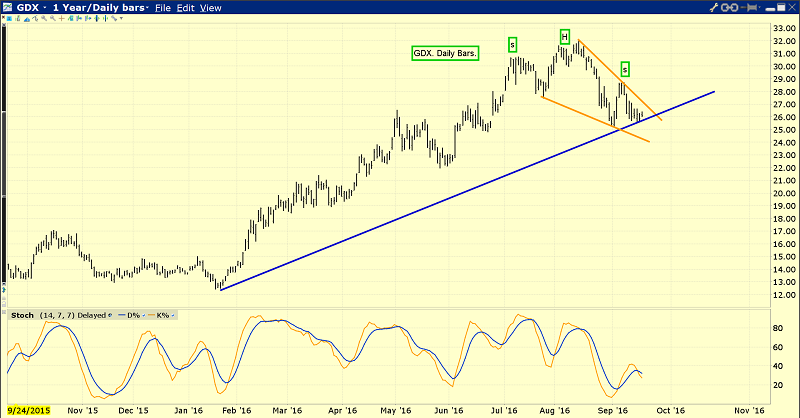The image size is (800, 418).
Task: Select the green 'H' head annotation
Action: coord(565,37)
